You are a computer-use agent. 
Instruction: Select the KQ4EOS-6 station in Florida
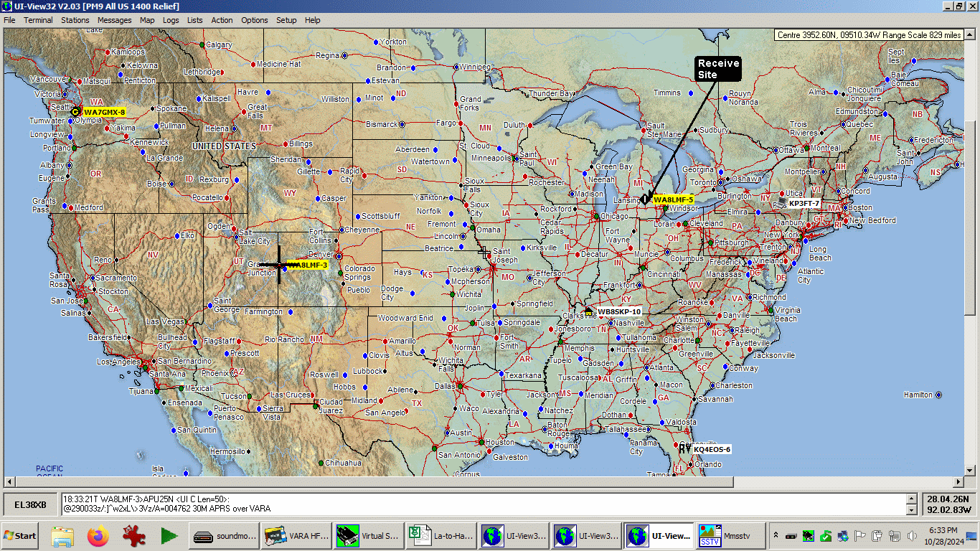point(711,450)
